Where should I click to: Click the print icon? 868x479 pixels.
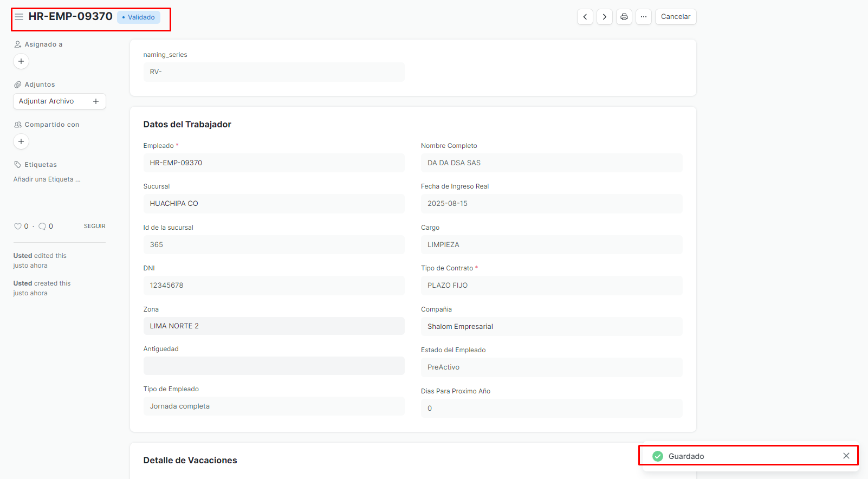[624, 17]
